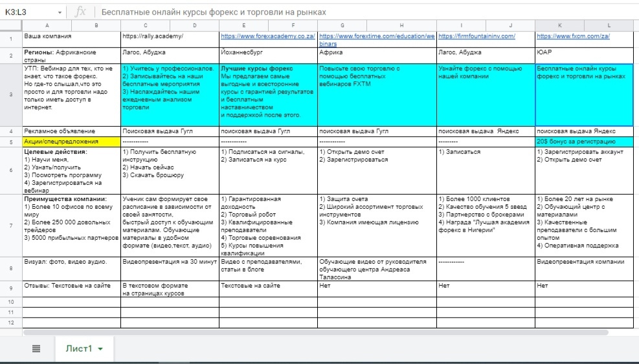639x364 pixels.
Task: Select row 3 header
Action: 11,94
